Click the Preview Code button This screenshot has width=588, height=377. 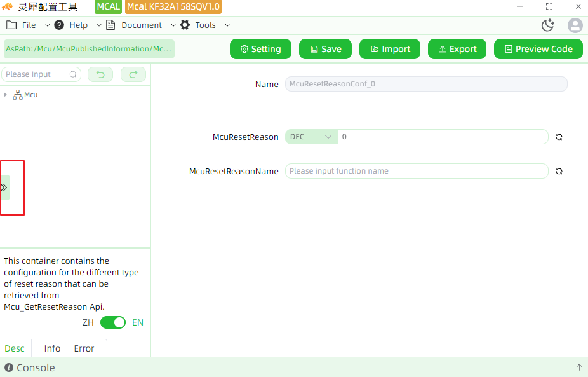tap(538, 49)
